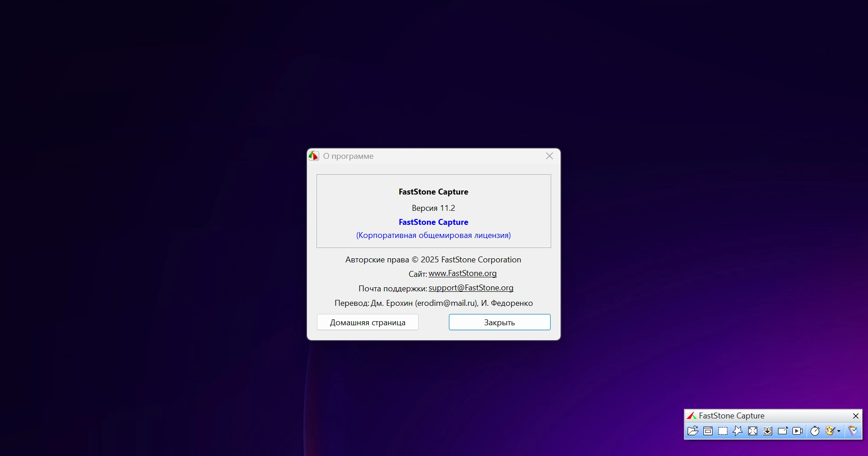This screenshot has width=868, height=456.
Task: Select the dashed rectangular region capture tool
Action: click(x=723, y=431)
